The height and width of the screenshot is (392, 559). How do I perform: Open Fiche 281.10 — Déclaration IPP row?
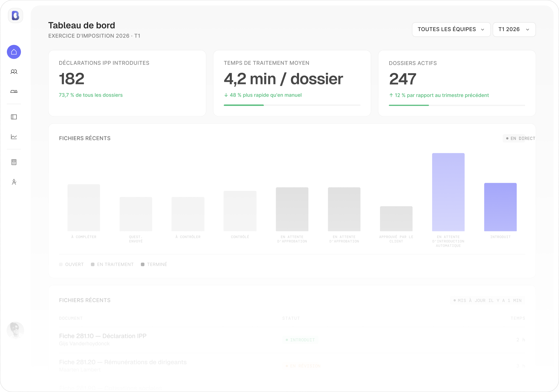pyautogui.click(x=292, y=340)
